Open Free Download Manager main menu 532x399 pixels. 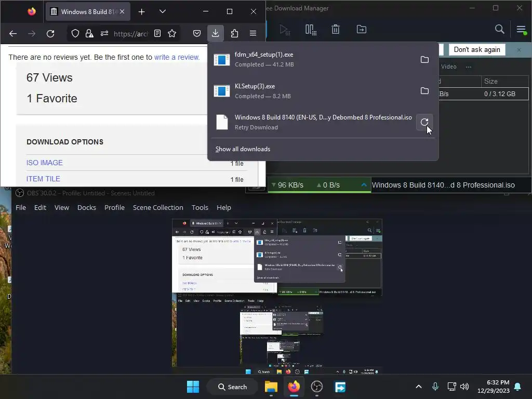(521, 30)
